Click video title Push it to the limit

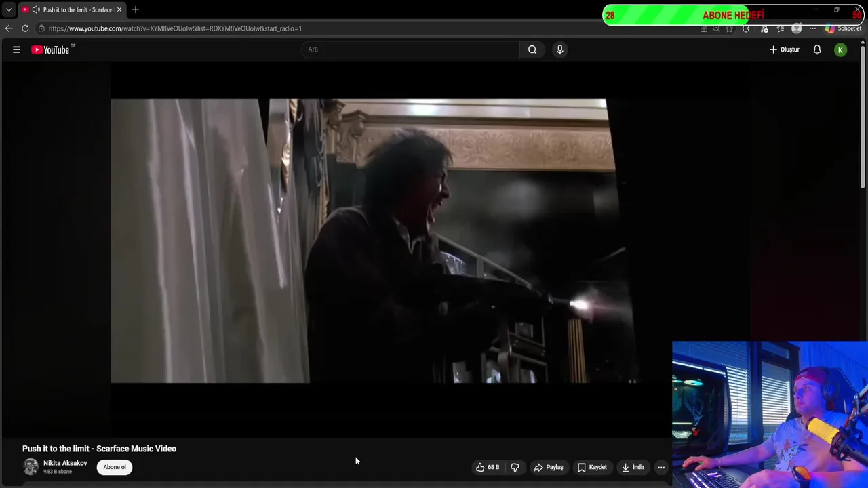(99, 449)
